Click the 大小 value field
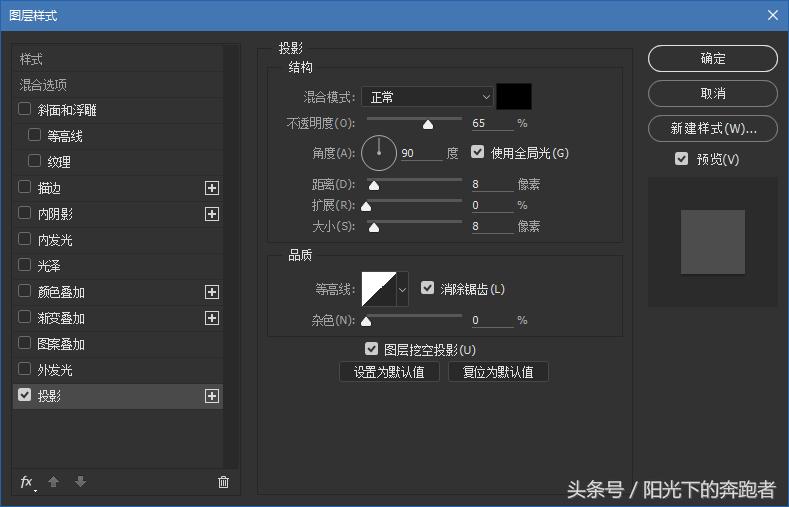Image resolution: width=789 pixels, height=507 pixels. tap(493, 226)
